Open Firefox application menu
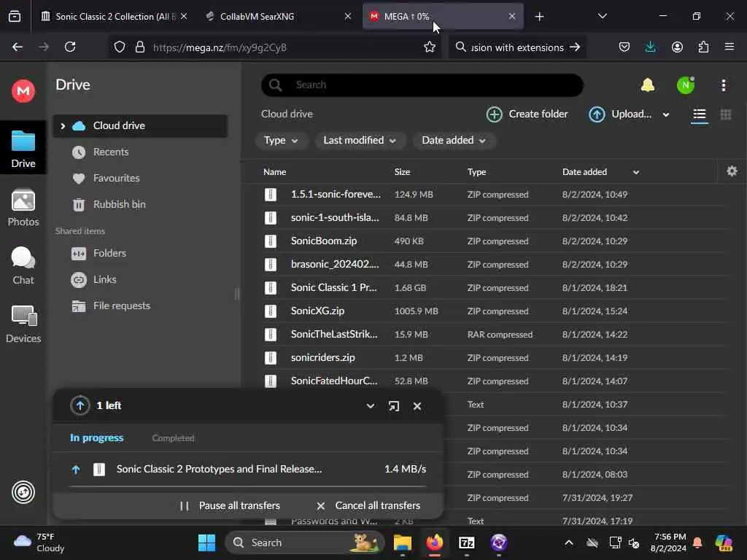 729,47
